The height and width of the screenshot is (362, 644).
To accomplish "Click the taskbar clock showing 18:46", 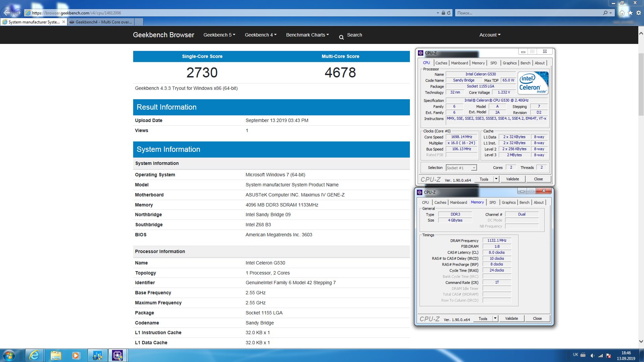I will (x=626, y=353).
